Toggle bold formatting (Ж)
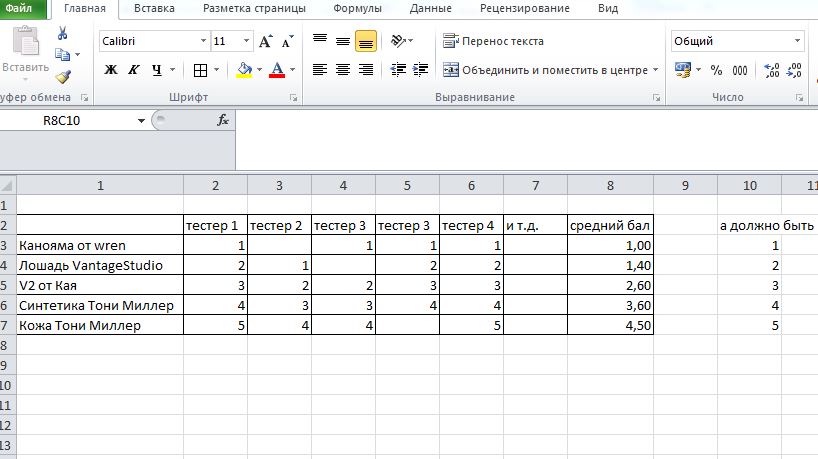The width and height of the screenshot is (818, 459). (x=111, y=70)
